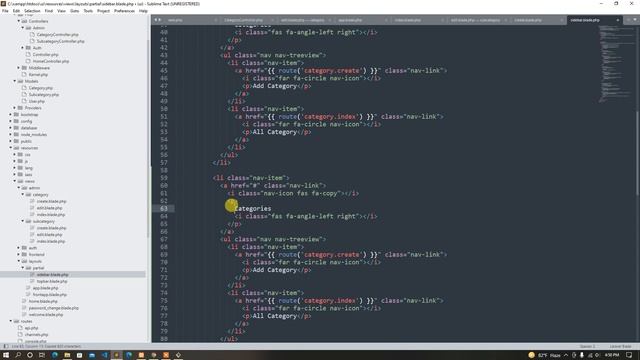
Task: Collapse the resources folder arrow
Action: [x=11, y=148]
